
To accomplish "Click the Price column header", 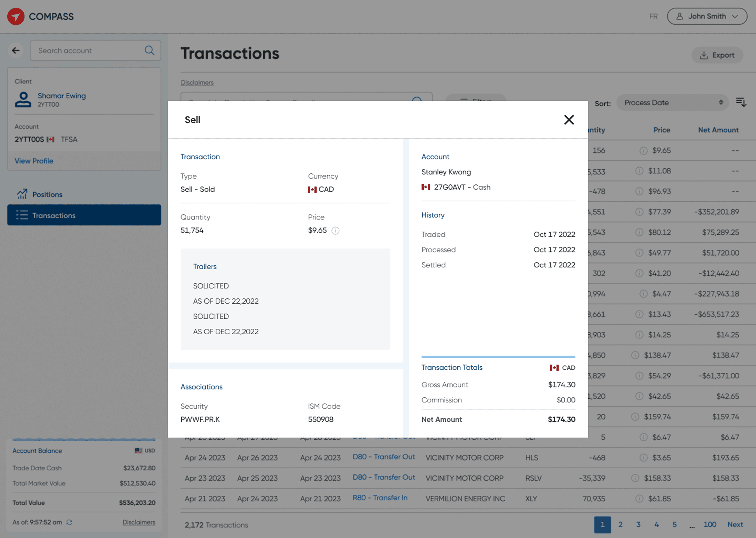I will point(661,130).
